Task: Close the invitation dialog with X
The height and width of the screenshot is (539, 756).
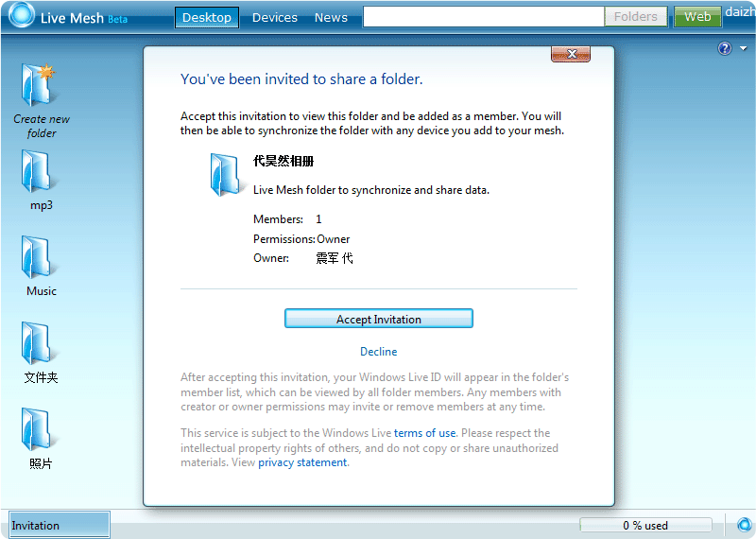Action: click(571, 54)
